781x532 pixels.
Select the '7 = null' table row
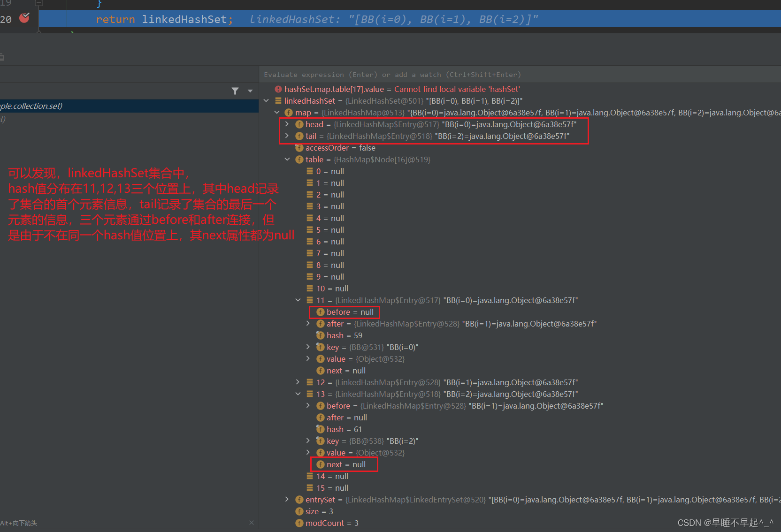[x=520, y=253]
